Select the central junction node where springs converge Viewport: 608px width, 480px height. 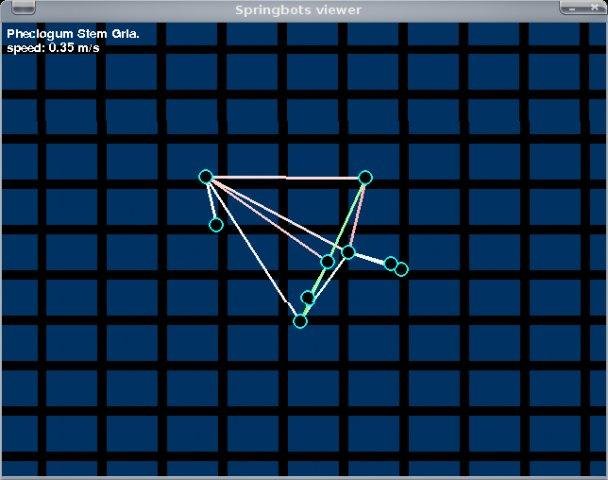click(348, 252)
